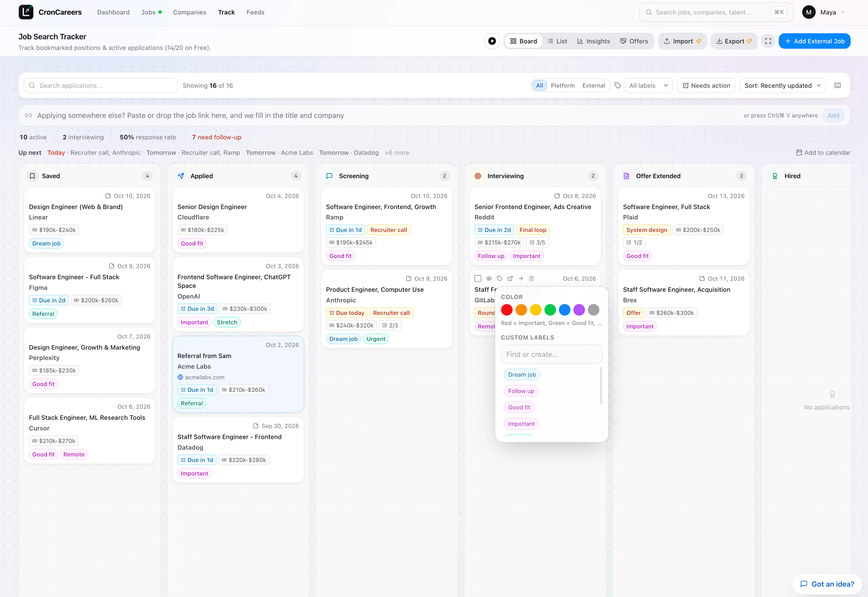Toggle the Dream job custom label
This screenshot has height=597, width=868.
(x=522, y=375)
